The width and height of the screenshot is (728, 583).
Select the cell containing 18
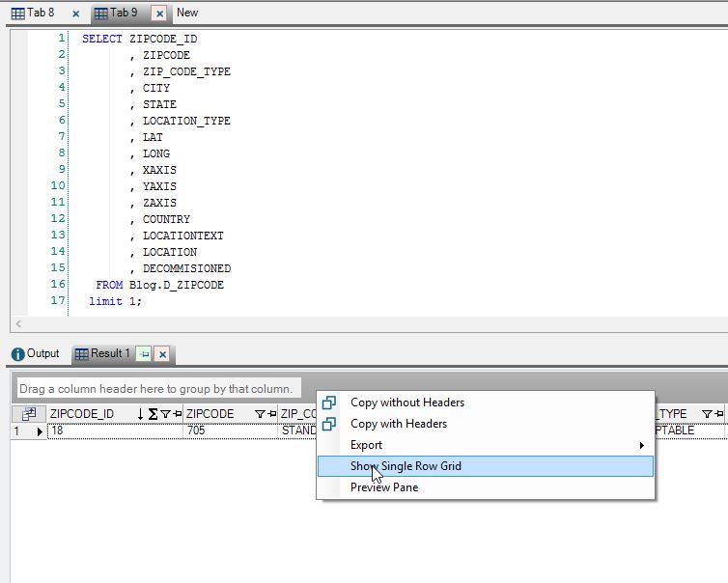(116, 430)
